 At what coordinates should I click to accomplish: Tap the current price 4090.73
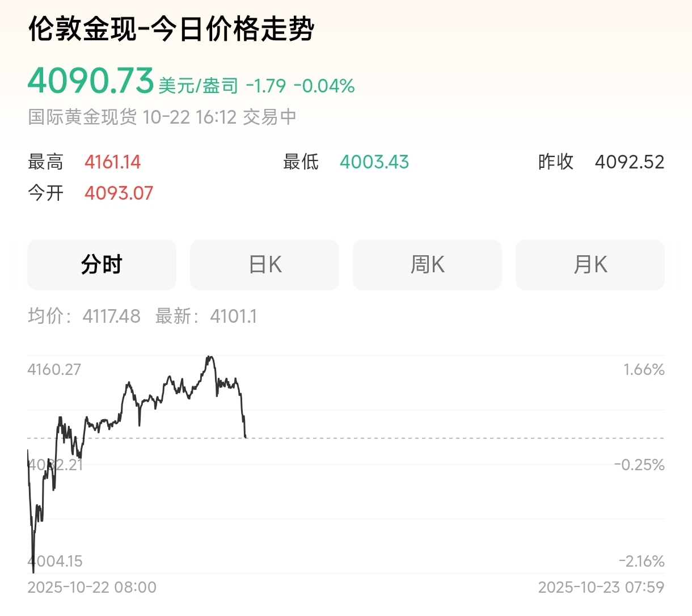click(91, 81)
